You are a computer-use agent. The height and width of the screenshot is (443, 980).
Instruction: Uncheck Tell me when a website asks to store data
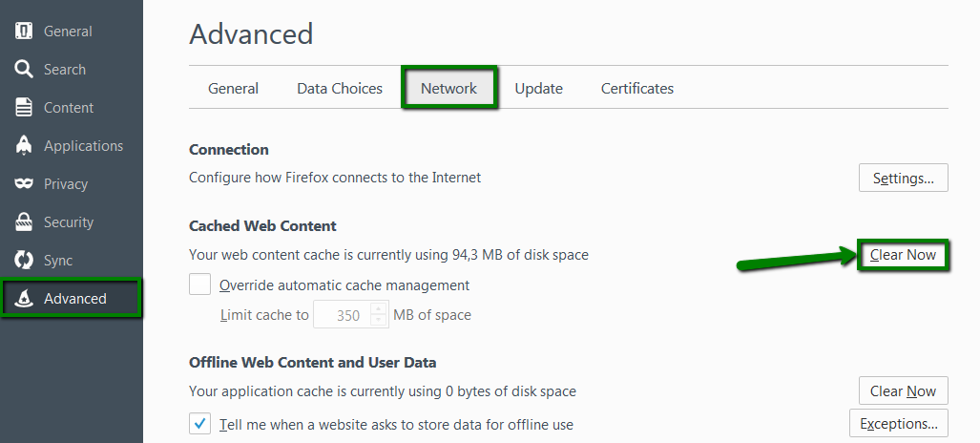tap(200, 424)
